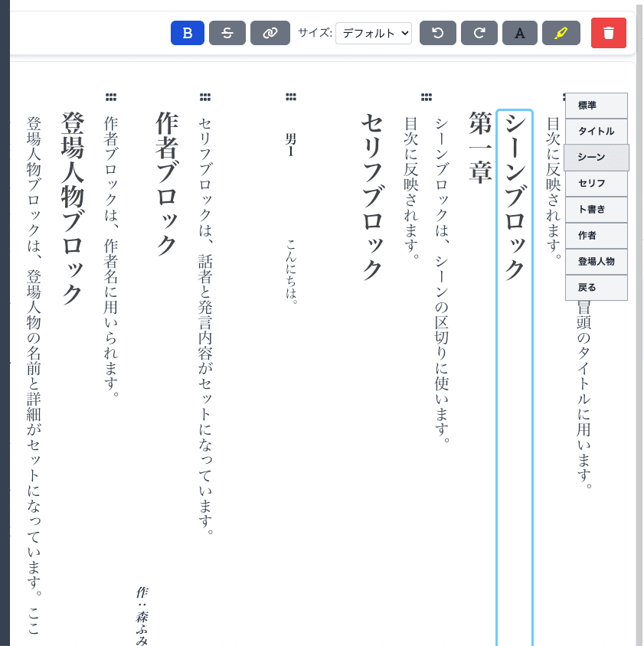Open the サイズ dropdown
The height and width of the screenshot is (646, 644).
(374, 33)
